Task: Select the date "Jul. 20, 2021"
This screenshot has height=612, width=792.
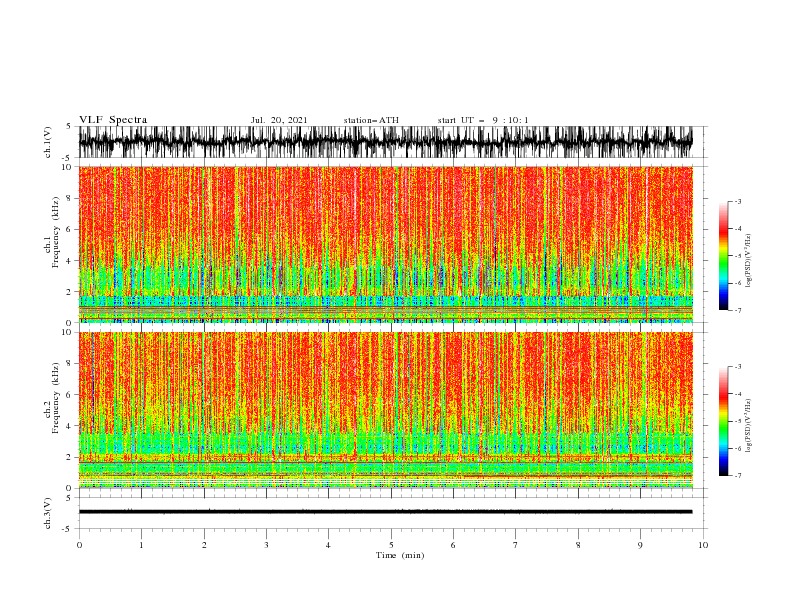Action: coord(279,120)
